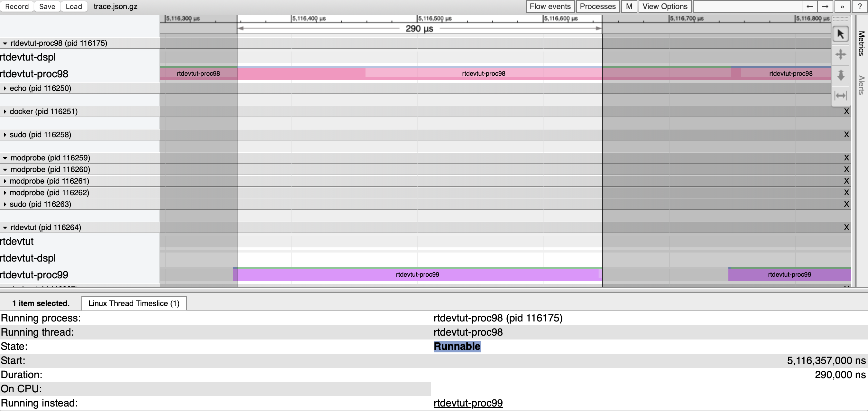Click the search input field
This screenshot has height=411, width=868.
coord(747,6)
